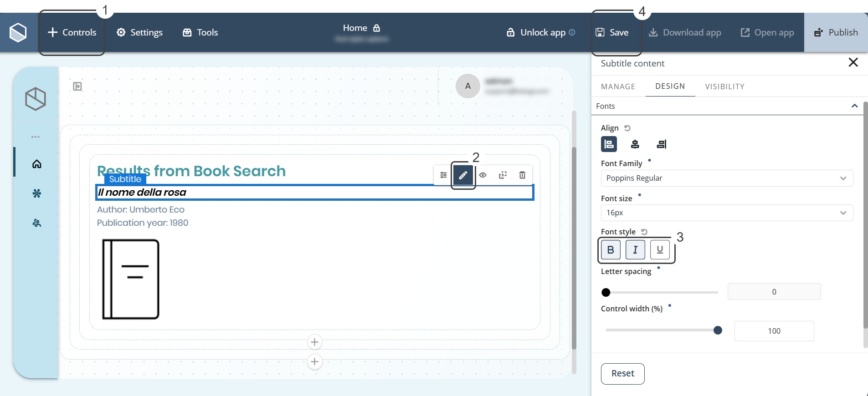Toggle Italic font style

click(635, 250)
